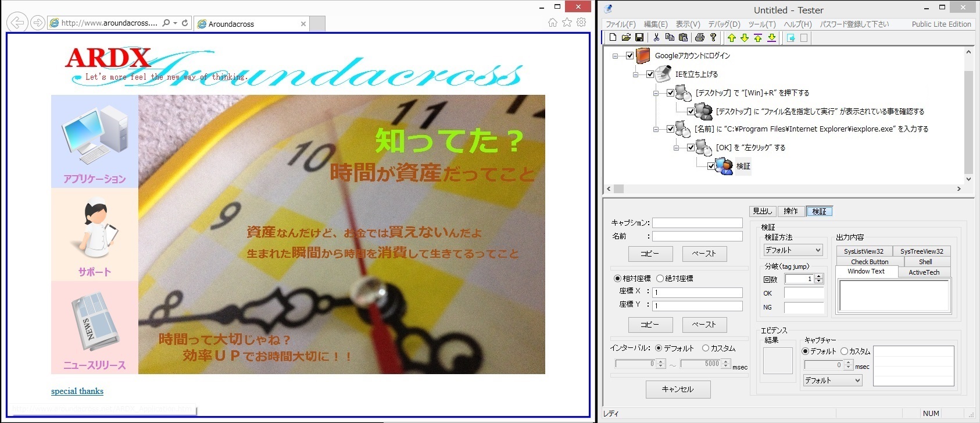Open Internet Explorer settings gear

(581, 23)
